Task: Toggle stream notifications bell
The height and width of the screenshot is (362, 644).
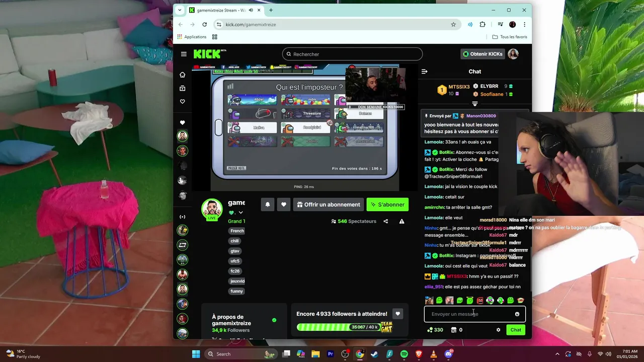Action: coord(268,205)
